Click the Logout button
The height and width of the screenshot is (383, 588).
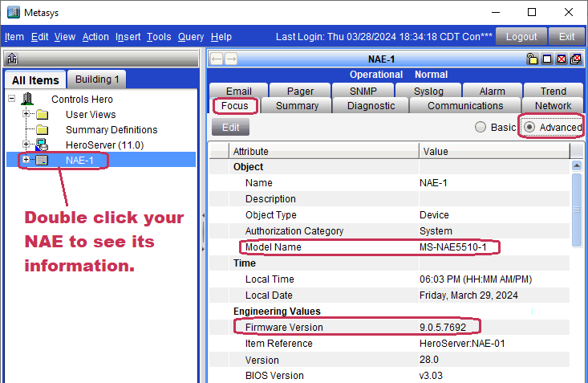[521, 37]
